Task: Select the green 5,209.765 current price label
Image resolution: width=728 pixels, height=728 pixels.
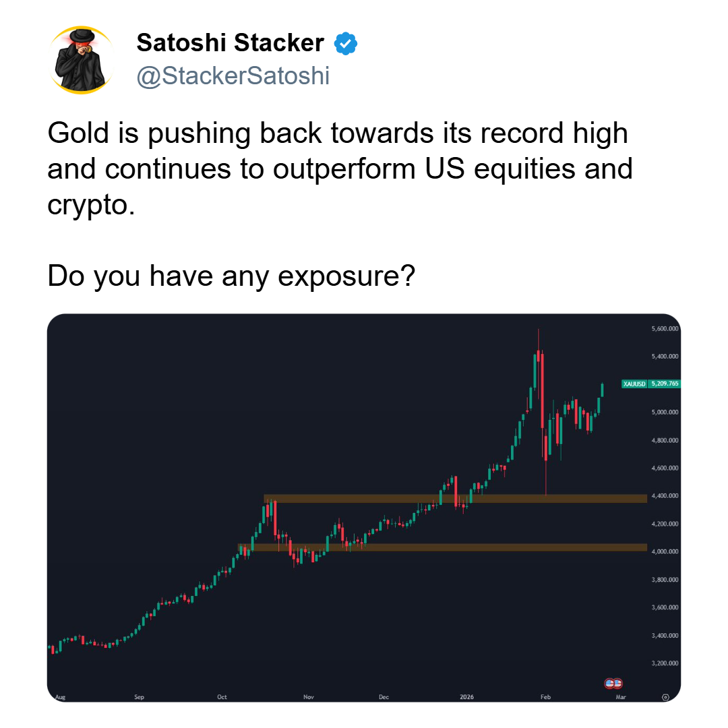Action: 664,384
